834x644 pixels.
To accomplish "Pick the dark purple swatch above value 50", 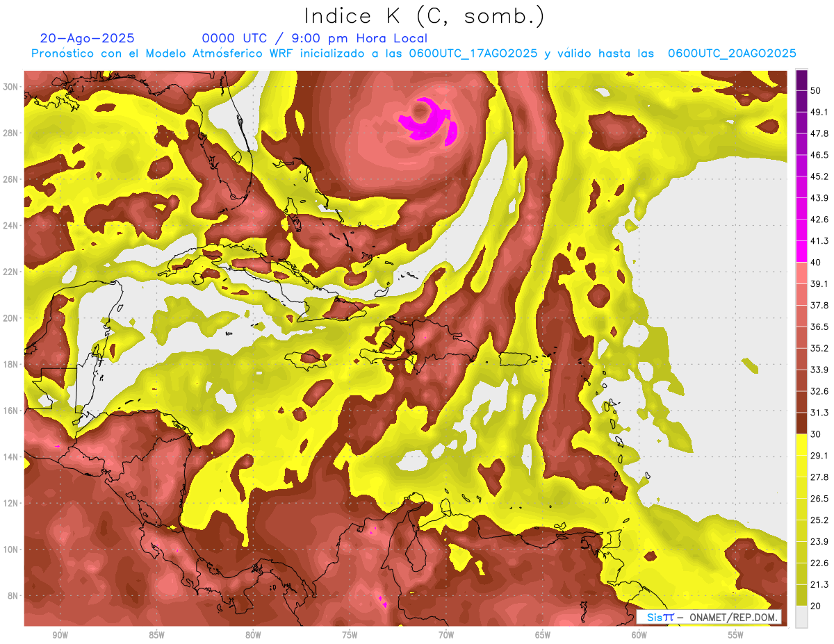I will (801, 80).
